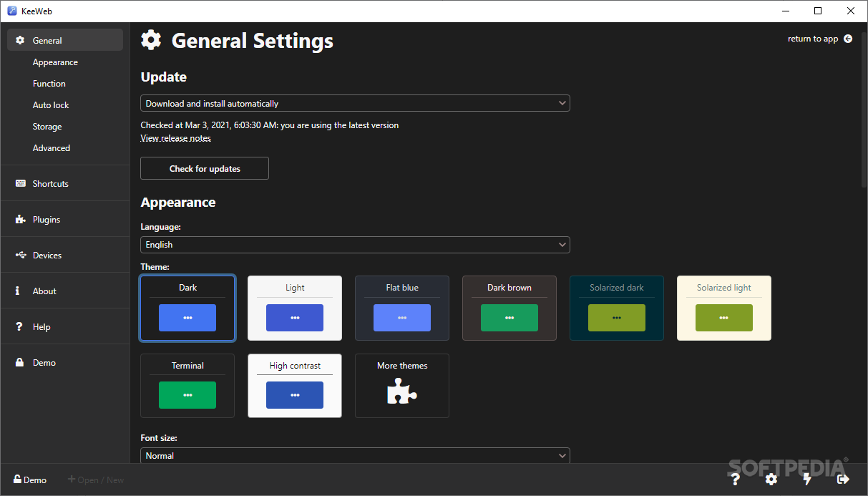868x496 pixels.
Task: Open the Auto lock settings section
Action: coord(51,105)
